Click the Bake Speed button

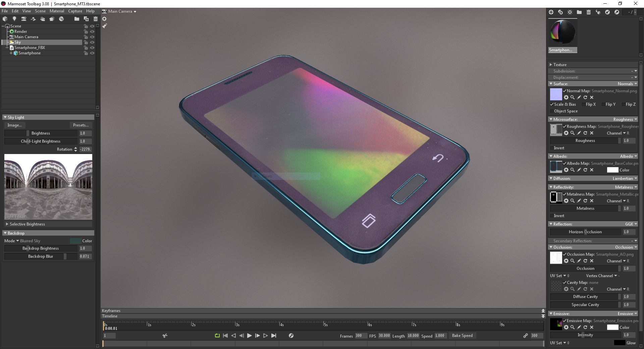462,336
